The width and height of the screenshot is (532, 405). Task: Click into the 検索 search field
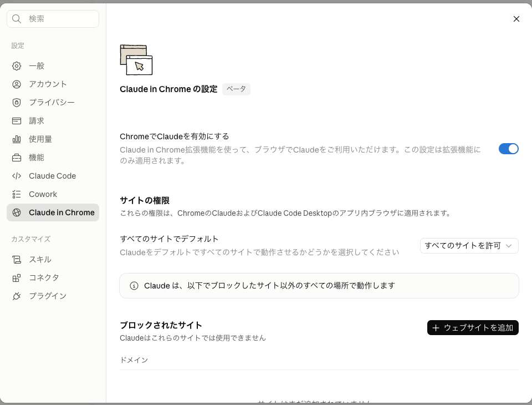point(53,19)
